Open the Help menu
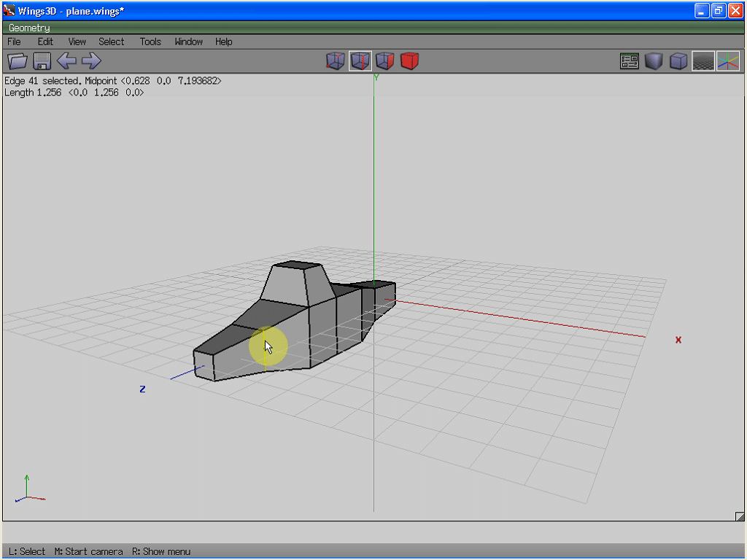The width and height of the screenshot is (747, 560). pyautogui.click(x=223, y=42)
